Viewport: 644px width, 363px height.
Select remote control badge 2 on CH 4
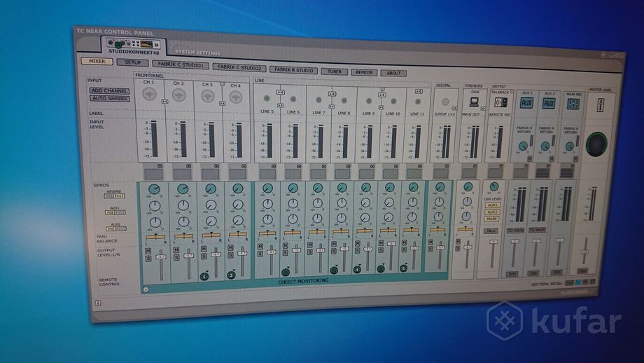231,275
